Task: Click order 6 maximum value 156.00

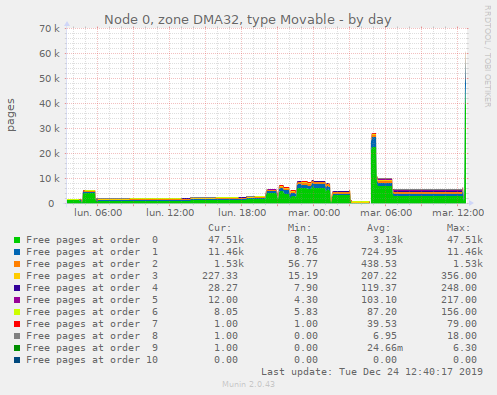Action: pyautogui.click(x=459, y=312)
